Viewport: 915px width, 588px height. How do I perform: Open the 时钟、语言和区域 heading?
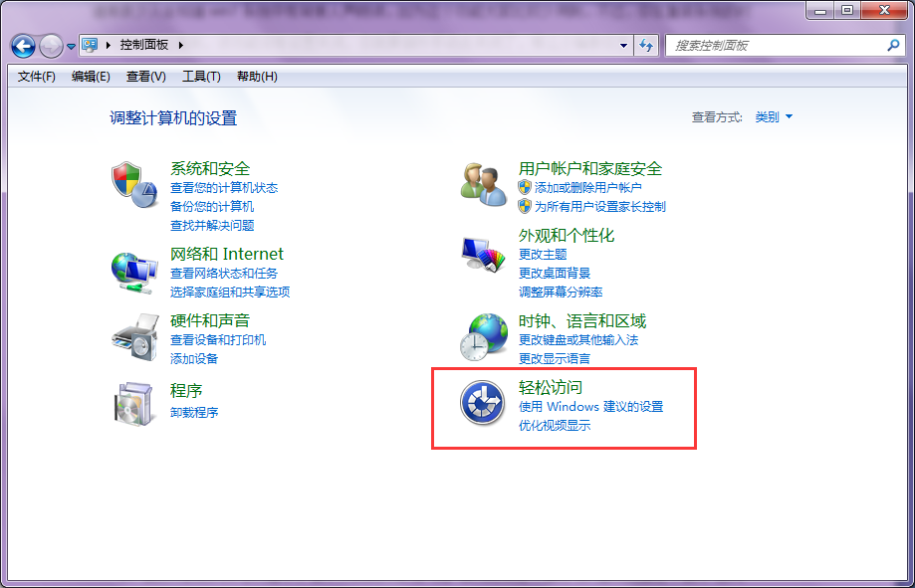[x=582, y=320]
